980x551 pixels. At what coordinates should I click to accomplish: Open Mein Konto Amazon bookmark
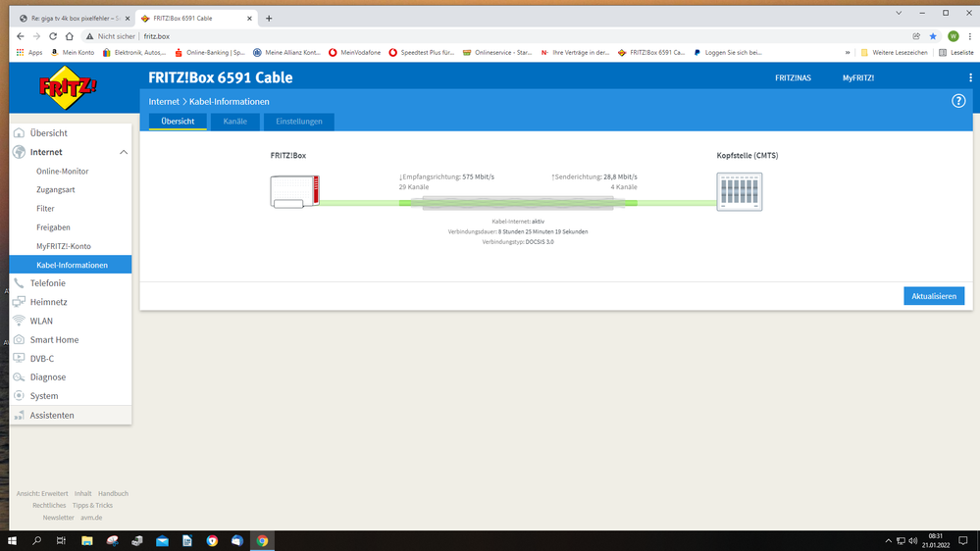pyautogui.click(x=73, y=53)
